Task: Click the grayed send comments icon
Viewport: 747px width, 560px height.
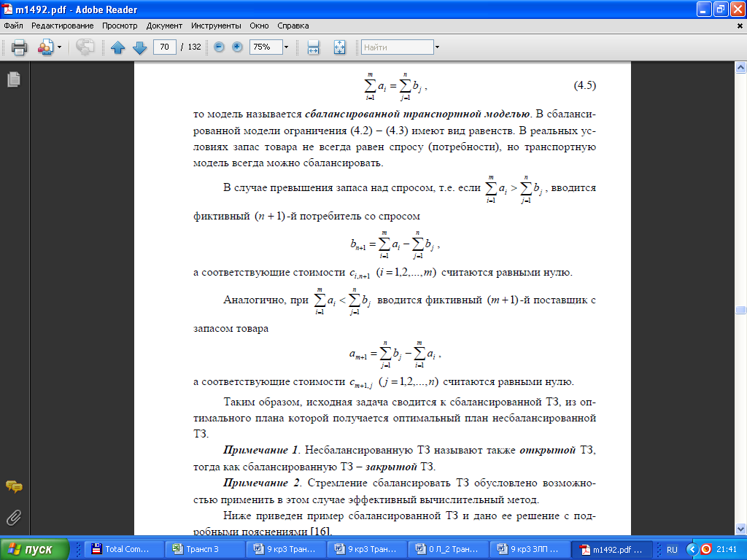Action: [x=85, y=47]
